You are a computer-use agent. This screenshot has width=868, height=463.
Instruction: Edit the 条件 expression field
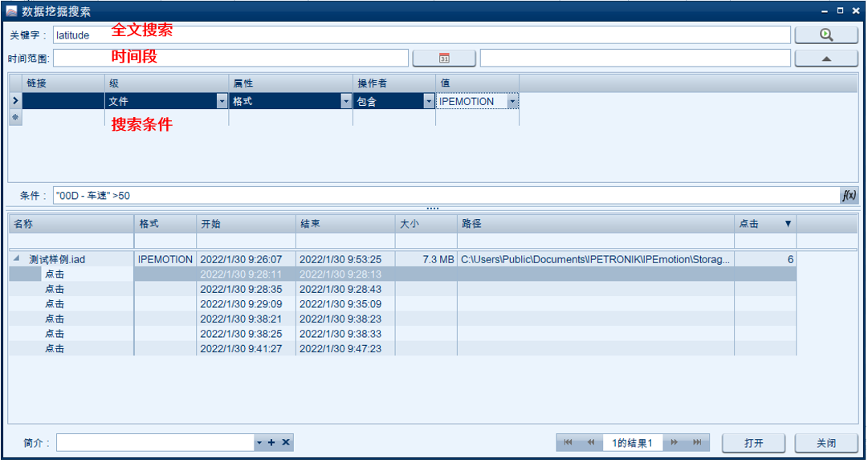click(x=446, y=195)
